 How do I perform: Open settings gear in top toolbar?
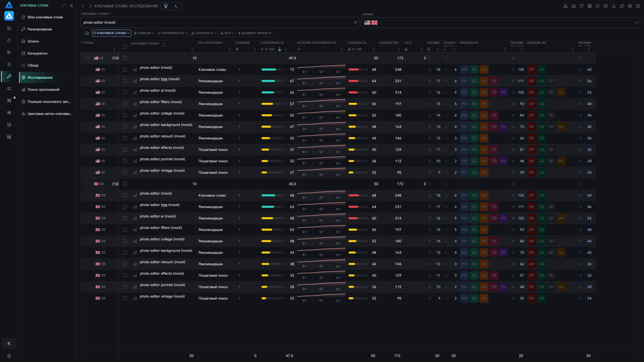pos(630,6)
